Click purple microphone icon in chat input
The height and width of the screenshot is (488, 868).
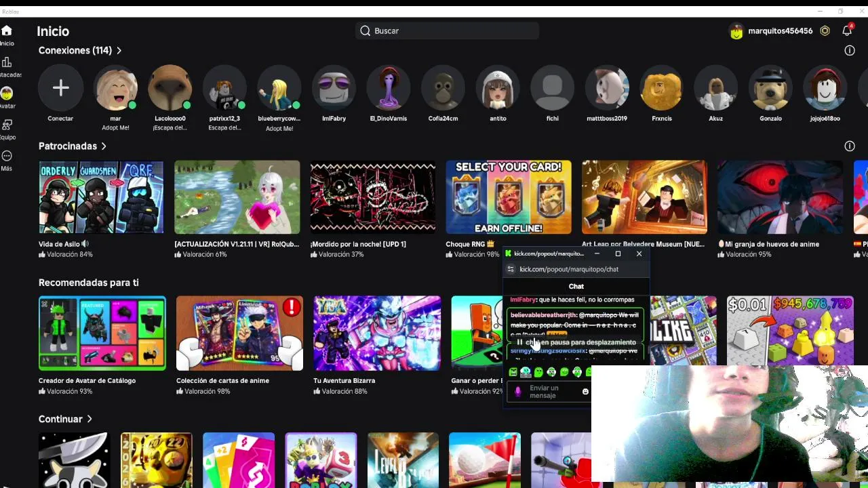pyautogui.click(x=518, y=392)
